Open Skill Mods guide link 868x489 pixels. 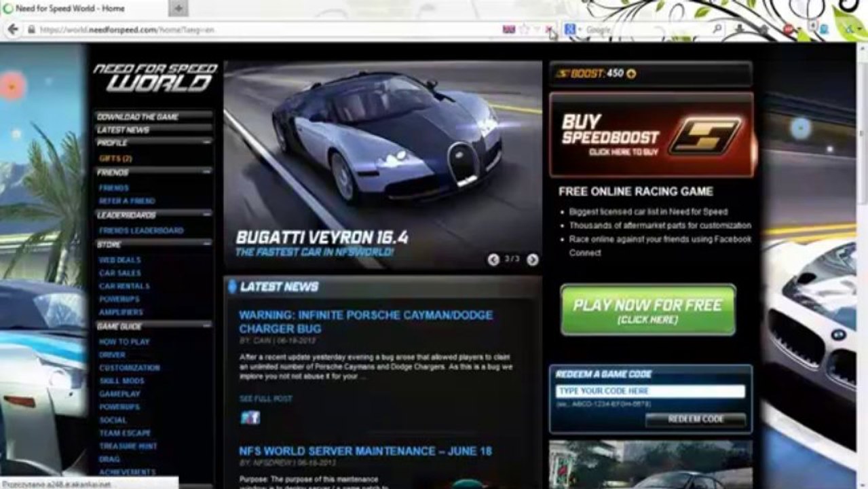coord(121,381)
